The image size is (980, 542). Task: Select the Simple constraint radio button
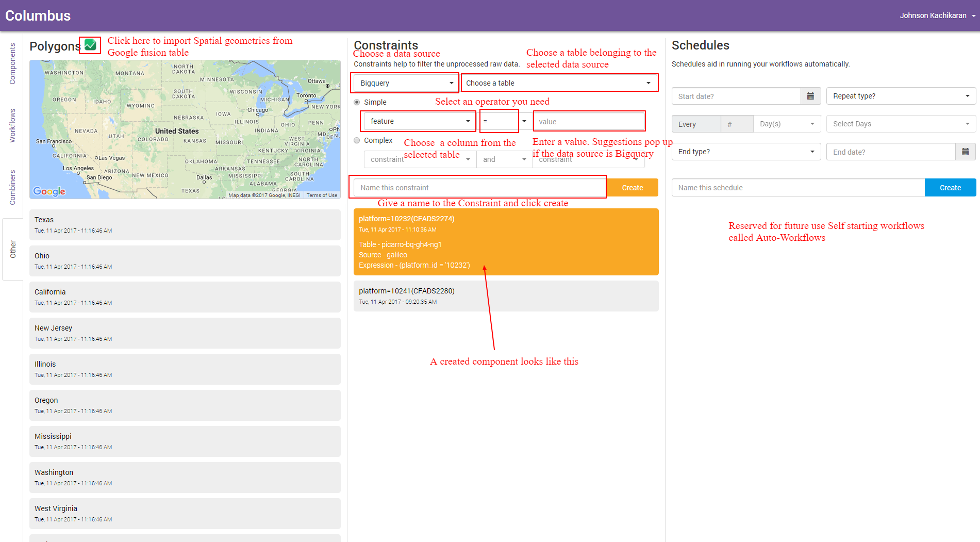[357, 102]
